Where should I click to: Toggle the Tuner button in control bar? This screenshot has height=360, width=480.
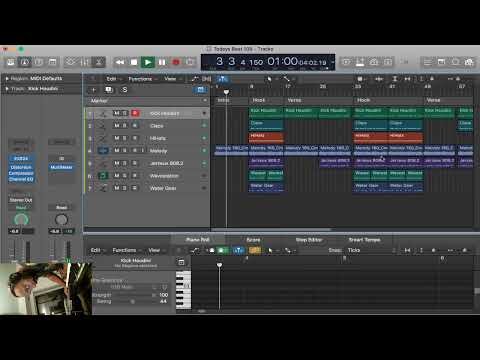[360, 62]
